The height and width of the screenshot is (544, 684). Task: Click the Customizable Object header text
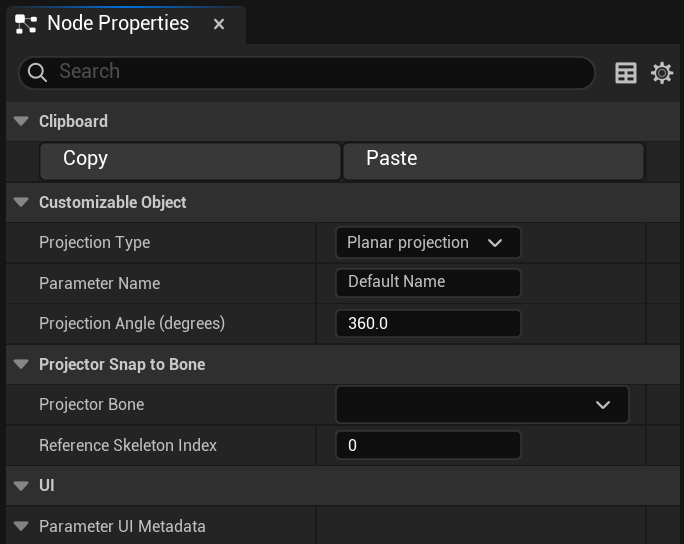tap(113, 202)
